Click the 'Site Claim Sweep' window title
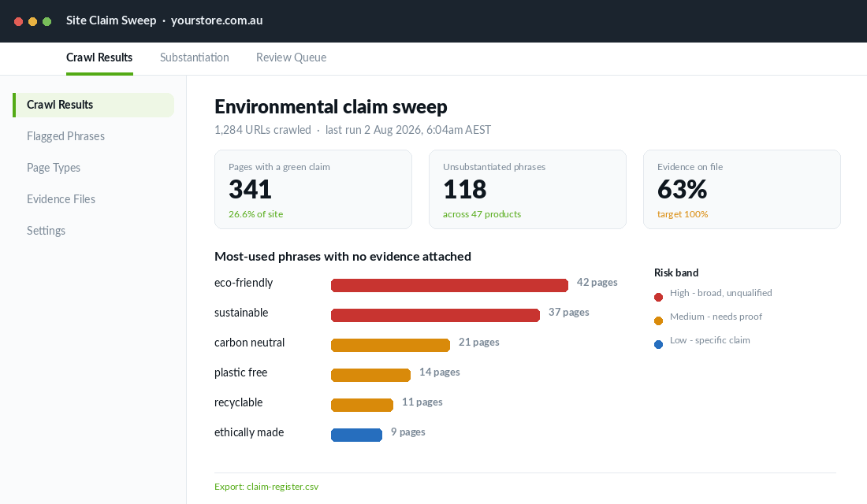 coord(111,20)
